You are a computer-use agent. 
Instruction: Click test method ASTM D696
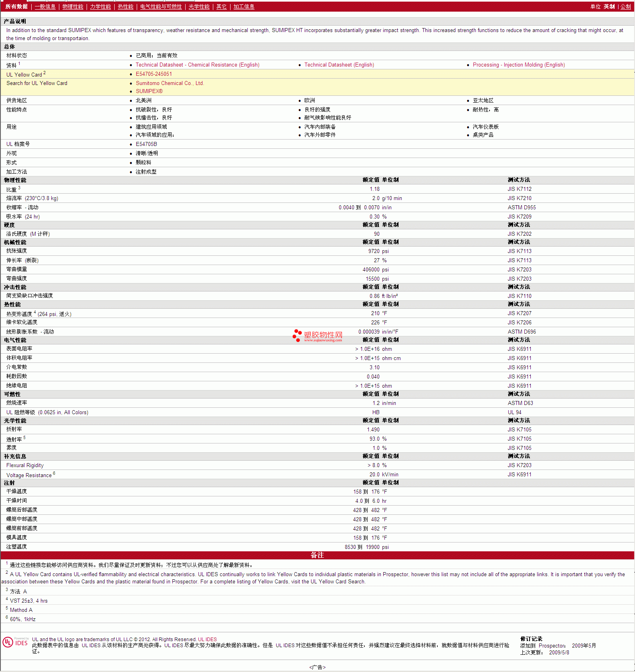(522, 332)
